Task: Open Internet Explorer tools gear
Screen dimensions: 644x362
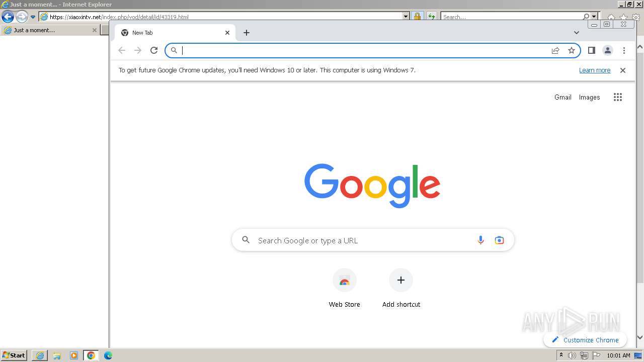Action: 636,17
